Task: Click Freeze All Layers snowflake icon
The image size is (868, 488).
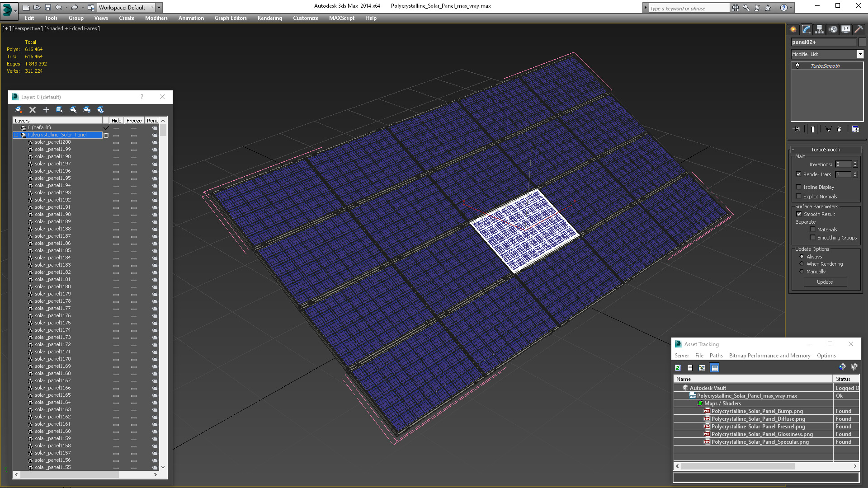Action: [x=100, y=110]
